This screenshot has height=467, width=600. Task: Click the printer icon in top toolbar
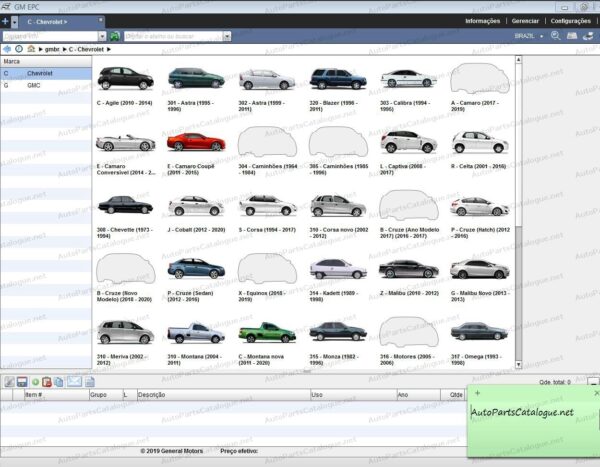point(572,36)
